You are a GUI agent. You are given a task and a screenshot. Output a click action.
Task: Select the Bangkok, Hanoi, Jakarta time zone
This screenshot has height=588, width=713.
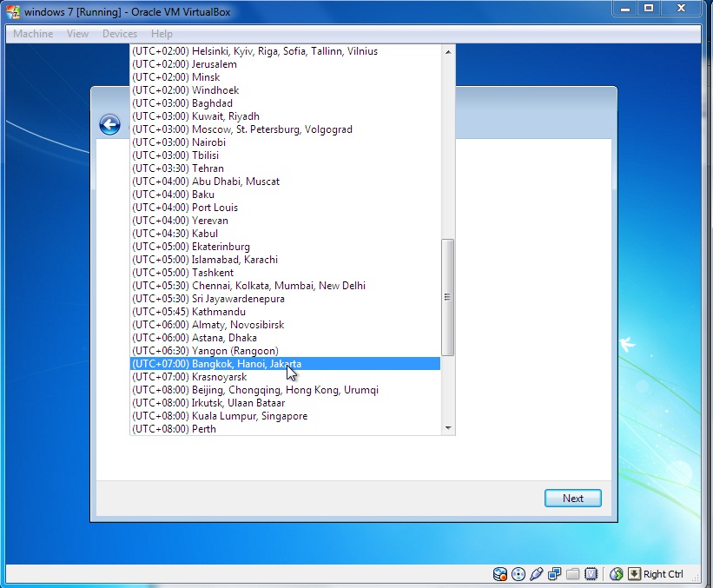[285, 364]
